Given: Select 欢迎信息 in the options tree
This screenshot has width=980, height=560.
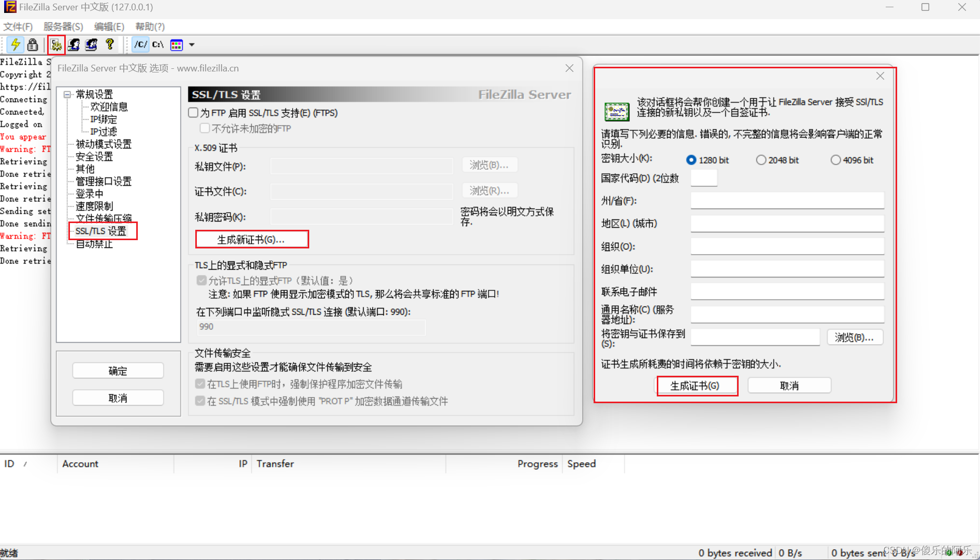Looking at the screenshot, I should pos(109,107).
